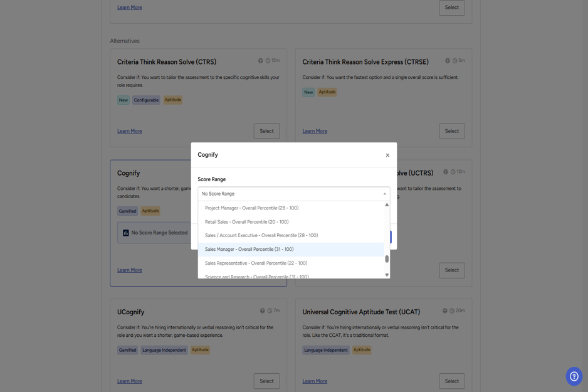
Task: Click the UCognify card title
Action: coord(130,312)
